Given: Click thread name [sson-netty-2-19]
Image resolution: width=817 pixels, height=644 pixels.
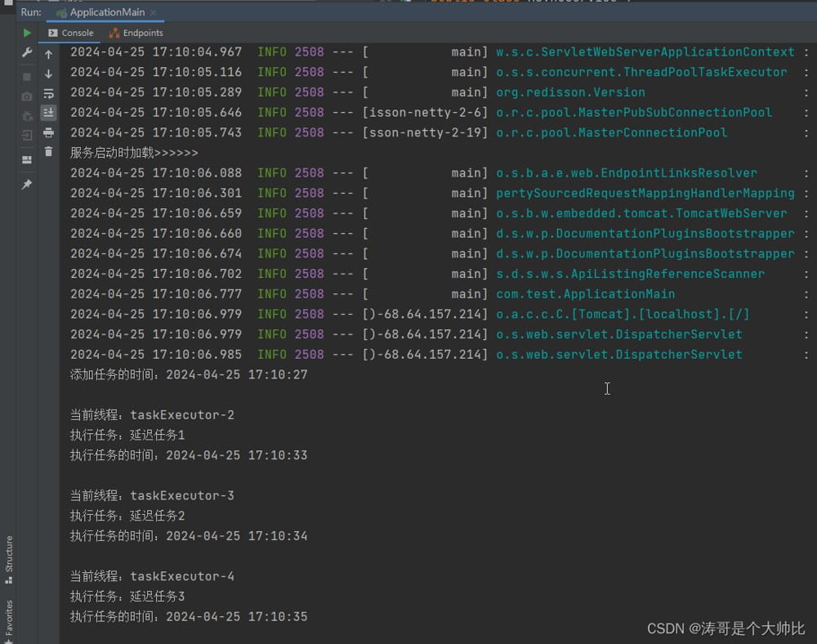Looking at the screenshot, I should [425, 132].
